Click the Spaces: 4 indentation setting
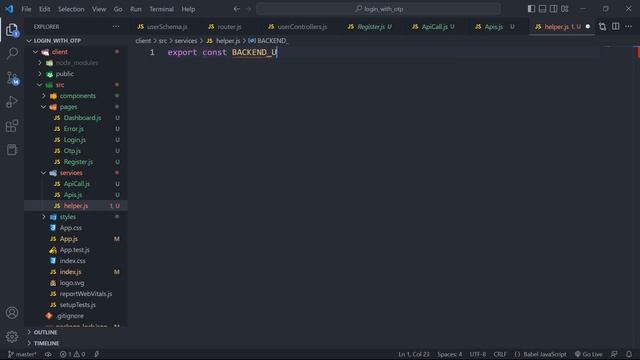The image size is (640, 360). coord(450,354)
